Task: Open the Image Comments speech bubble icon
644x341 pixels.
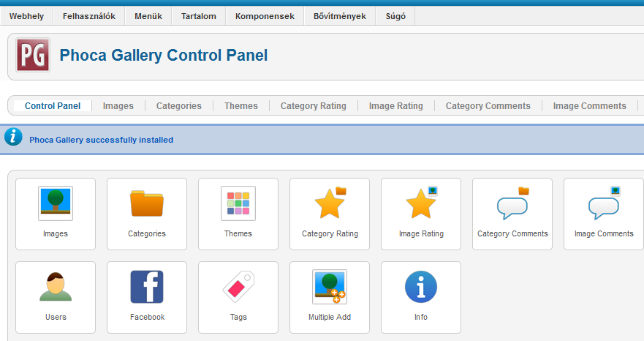Action: [604, 203]
